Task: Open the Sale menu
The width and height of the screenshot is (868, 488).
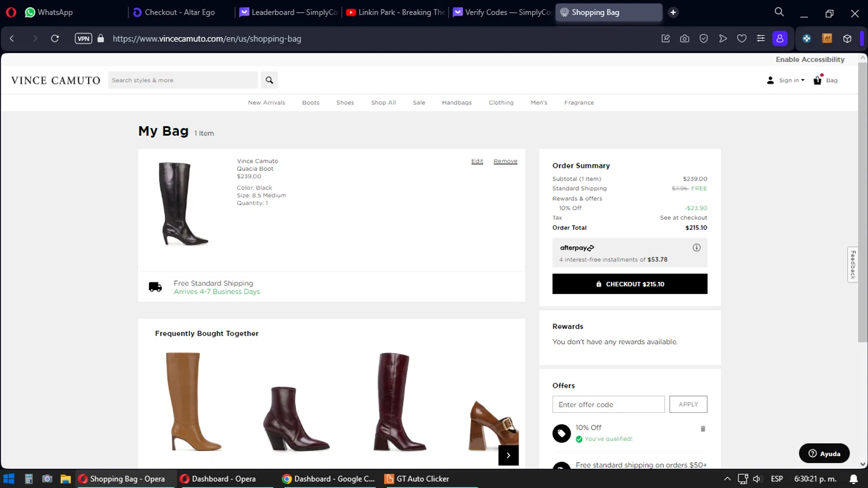Action: 419,102
